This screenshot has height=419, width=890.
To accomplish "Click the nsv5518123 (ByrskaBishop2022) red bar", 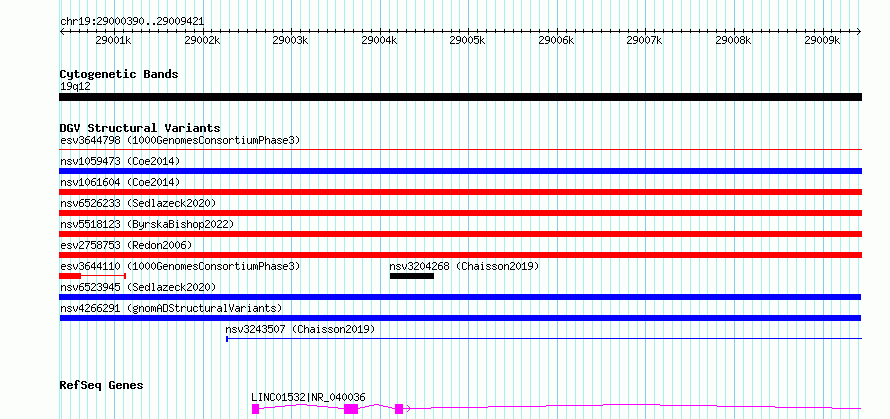I will (460, 234).
